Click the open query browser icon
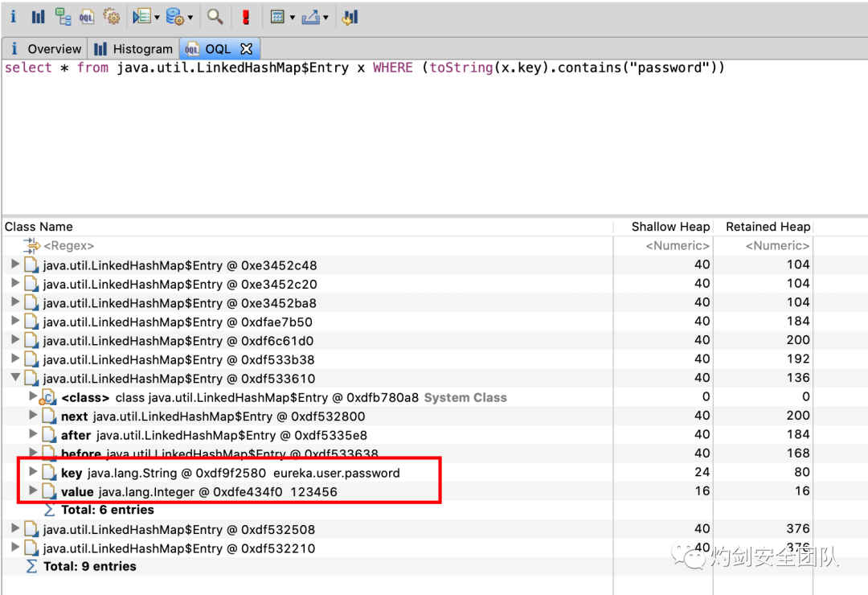Image resolution: width=868 pixels, height=595 pixels. point(175,17)
